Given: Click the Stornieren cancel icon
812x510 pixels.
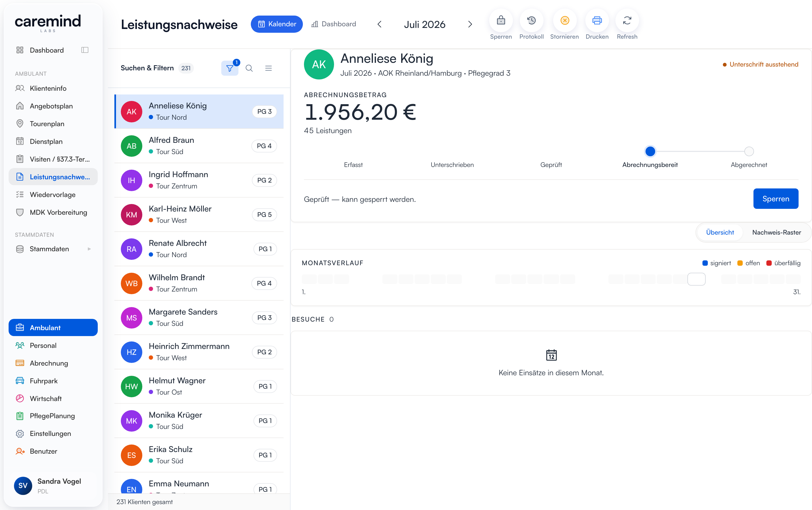Looking at the screenshot, I should 564,21.
